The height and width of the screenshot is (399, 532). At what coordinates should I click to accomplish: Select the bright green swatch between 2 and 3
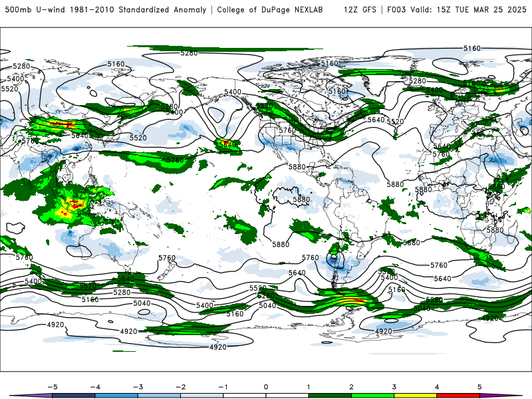click(373, 396)
